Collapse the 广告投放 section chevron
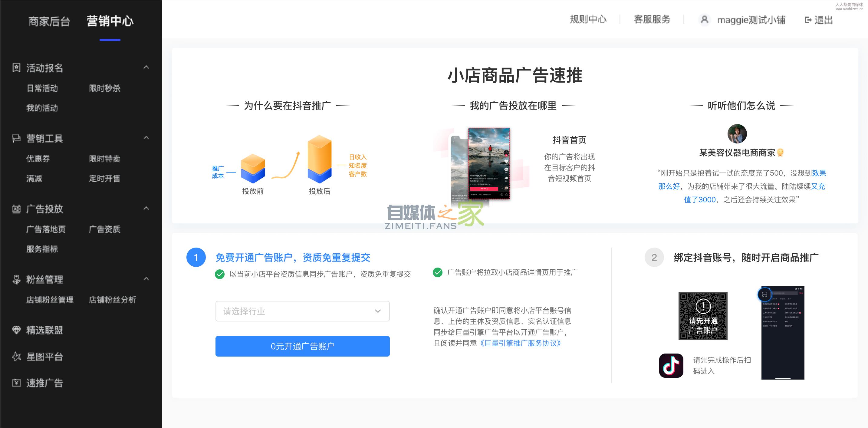 146,208
